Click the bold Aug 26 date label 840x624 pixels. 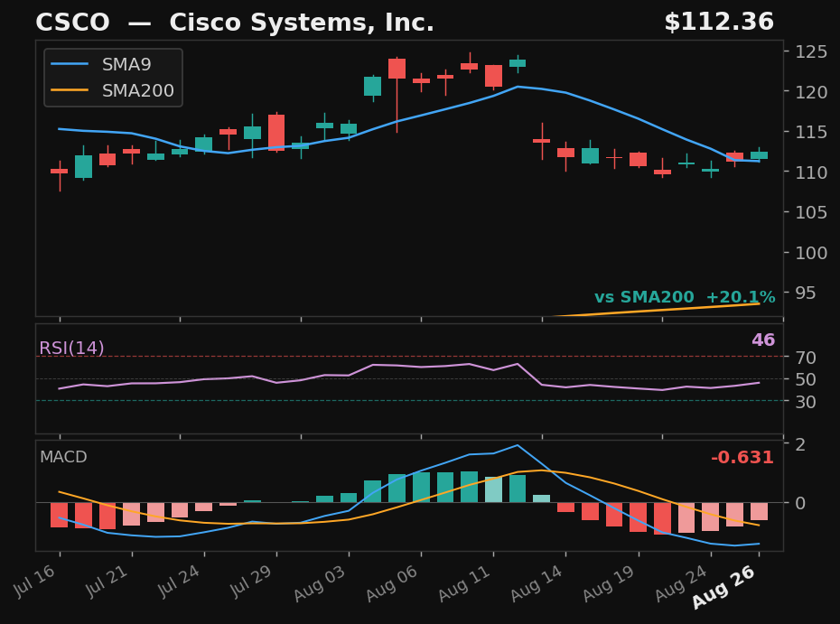(x=724, y=588)
